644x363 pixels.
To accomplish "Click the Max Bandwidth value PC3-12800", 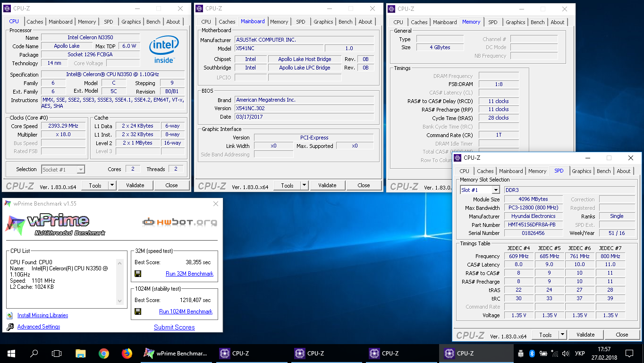I will click(534, 207).
